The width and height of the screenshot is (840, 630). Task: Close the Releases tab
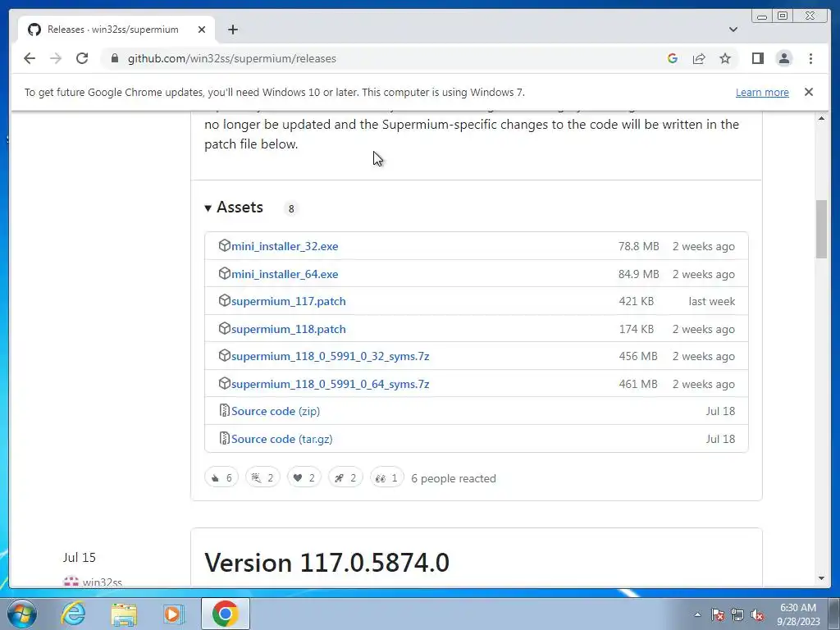[x=202, y=30]
